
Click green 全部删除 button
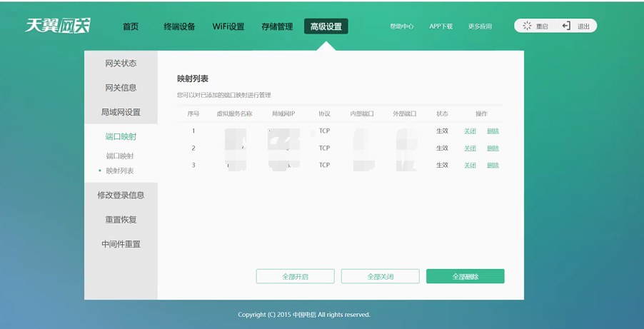tap(465, 276)
